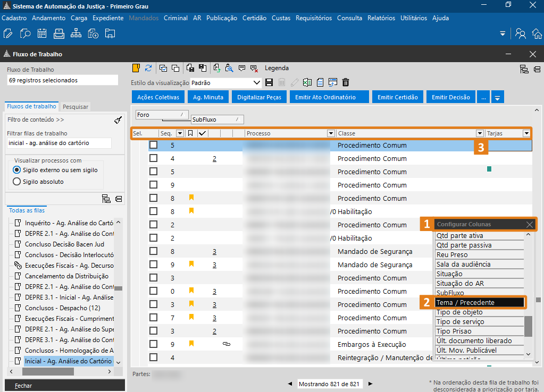The width and height of the screenshot is (544, 392).
Task: Select the 'Sigilo absoluto' radio button
Action: [x=16, y=182]
